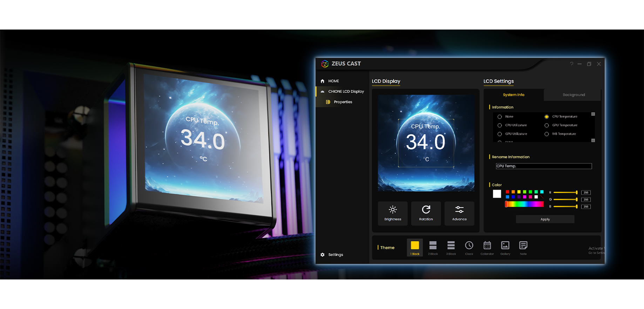Pick the cyan color swatch

point(542,192)
